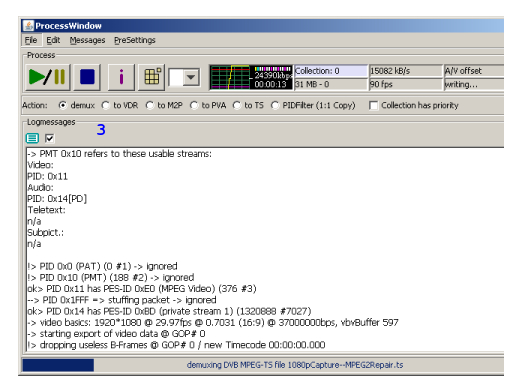
Task: Click the Collection: 0 field
Action: coord(330,71)
